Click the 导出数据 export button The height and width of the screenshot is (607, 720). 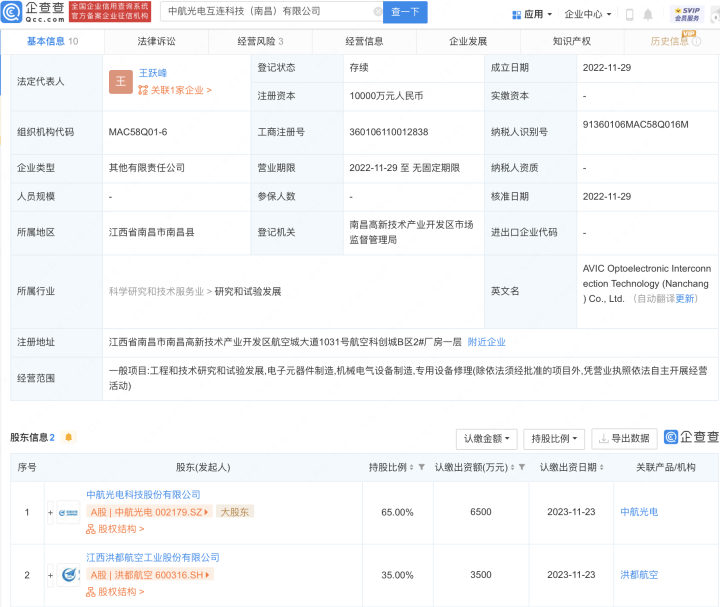[624, 439]
